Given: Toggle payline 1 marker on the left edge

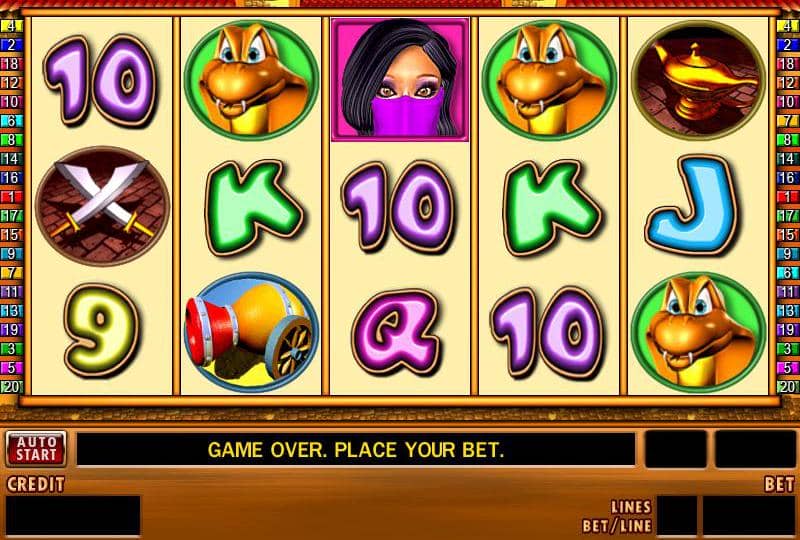Looking at the screenshot, I should 11,197.
